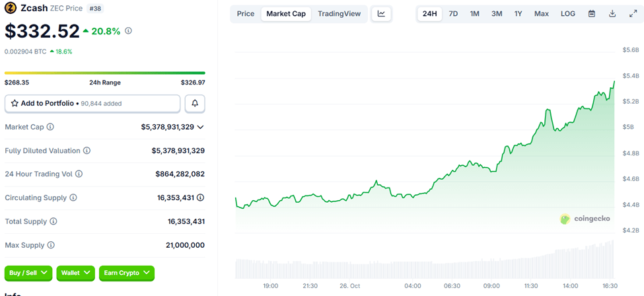Click the Circulating Supply info icon
The width and height of the screenshot is (644, 296).
(x=73, y=198)
